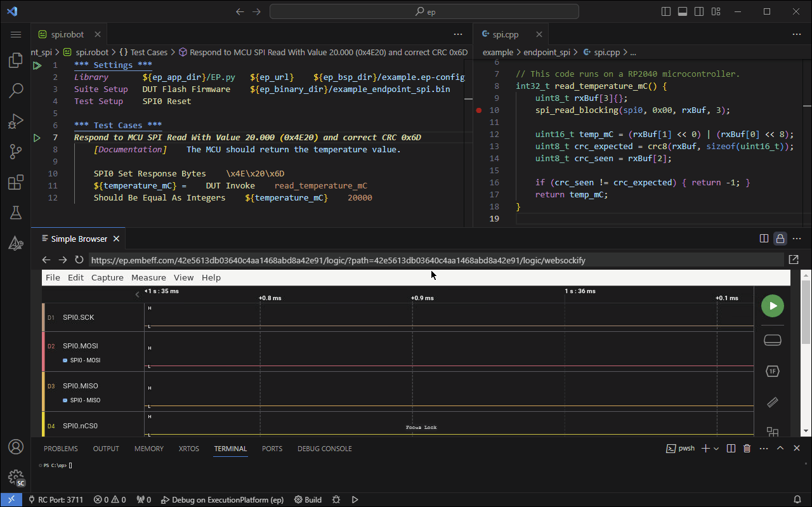Click the Build button in status bar
This screenshot has height=507, width=812.
(x=308, y=499)
